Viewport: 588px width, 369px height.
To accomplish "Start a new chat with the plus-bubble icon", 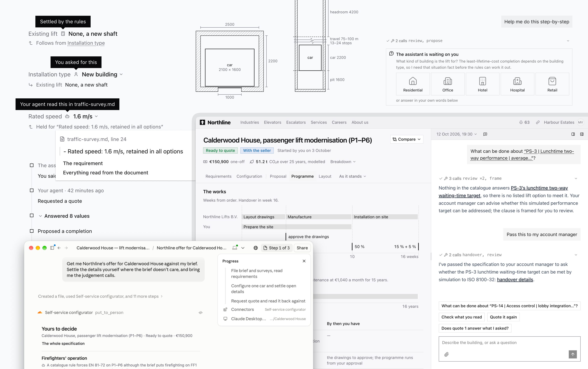I will (x=485, y=134).
